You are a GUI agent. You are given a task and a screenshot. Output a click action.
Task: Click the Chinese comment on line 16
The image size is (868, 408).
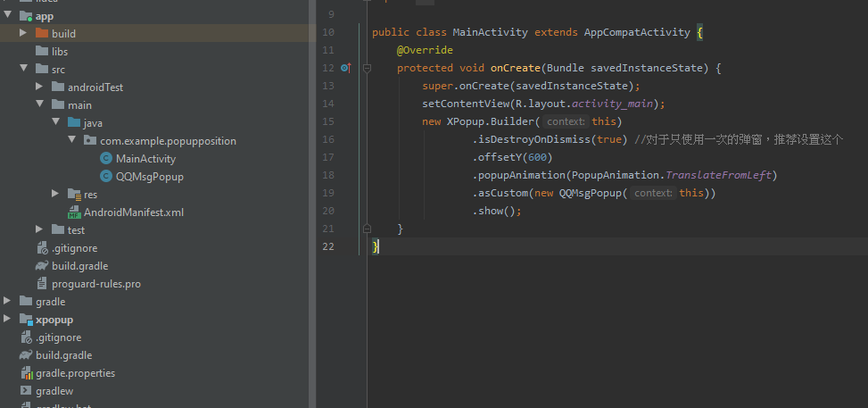(739, 139)
